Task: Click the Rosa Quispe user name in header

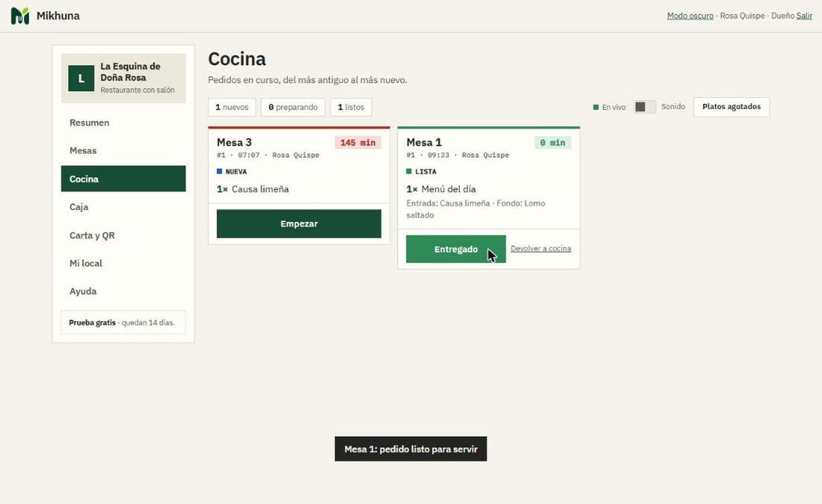Action: [742, 16]
